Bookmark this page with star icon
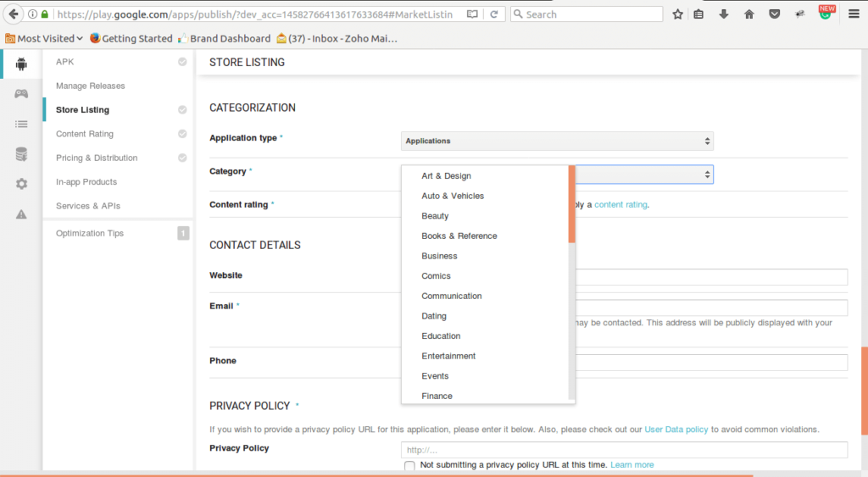This screenshot has height=477, width=868. pos(677,14)
